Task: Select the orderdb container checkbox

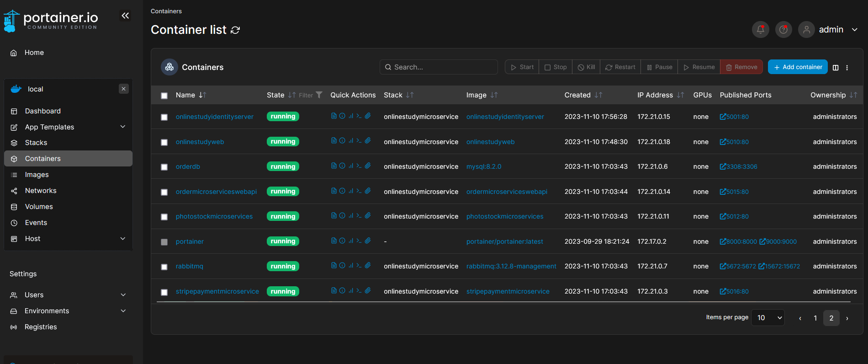Action: (x=164, y=167)
